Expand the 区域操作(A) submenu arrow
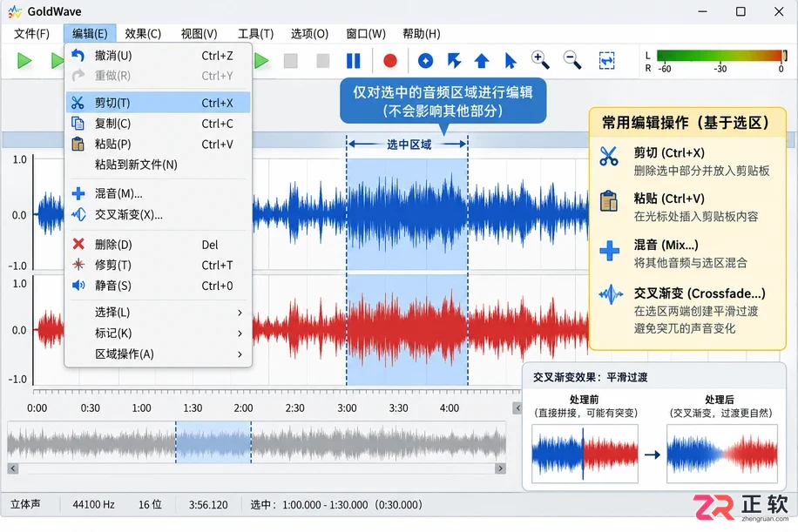 [240, 354]
